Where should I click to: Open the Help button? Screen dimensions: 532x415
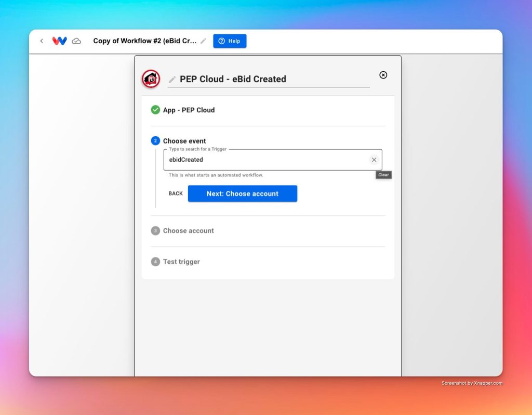230,41
